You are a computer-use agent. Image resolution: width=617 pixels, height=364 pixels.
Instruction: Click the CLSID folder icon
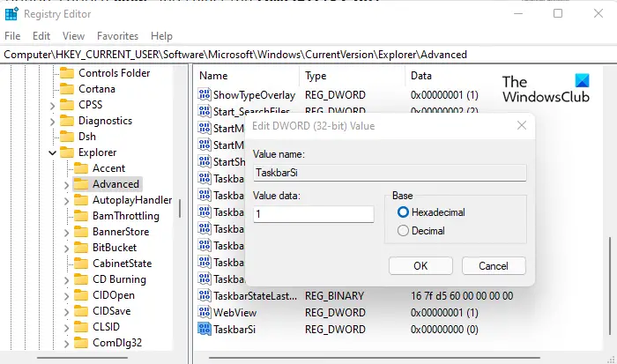(81, 327)
